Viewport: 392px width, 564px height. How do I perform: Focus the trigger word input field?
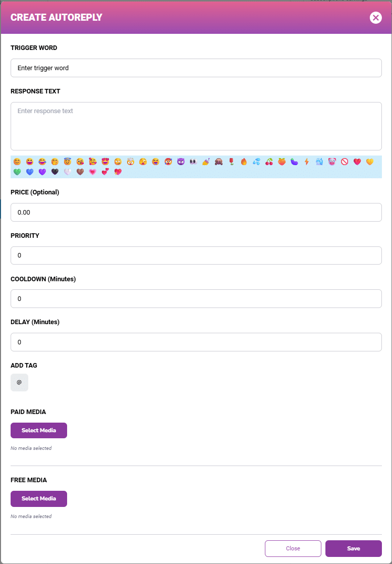(196, 68)
